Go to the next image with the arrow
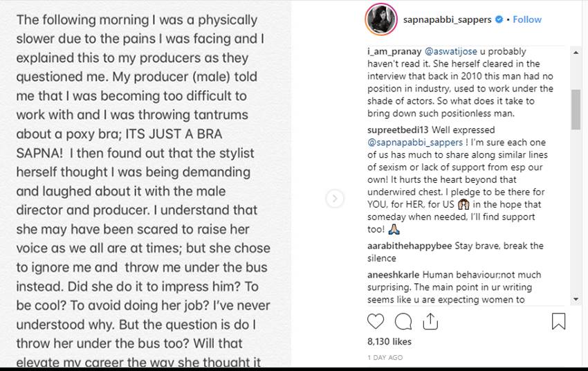Screen dimensions: 588x371 335,199
